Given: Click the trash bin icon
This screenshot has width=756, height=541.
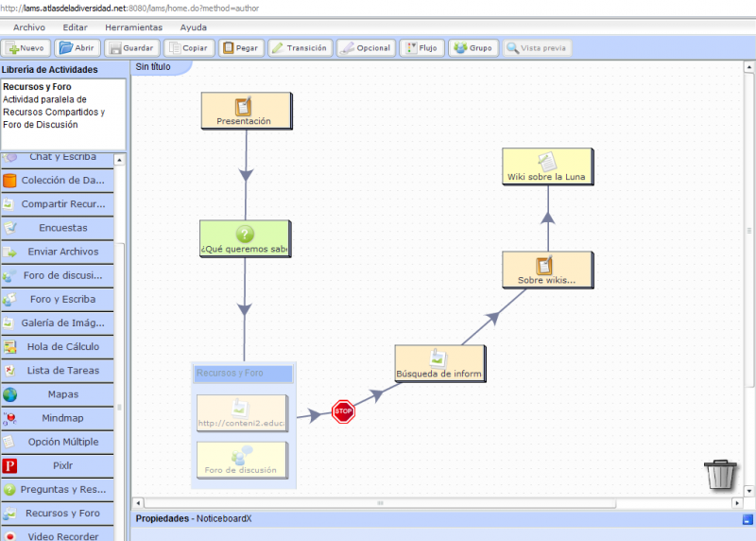Looking at the screenshot, I should coord(720,475).
